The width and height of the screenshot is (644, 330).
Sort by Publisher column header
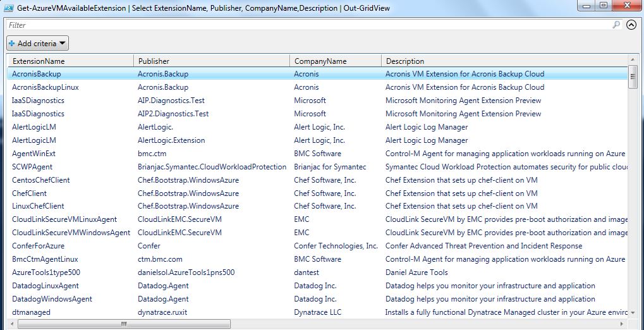pos(212,61)
